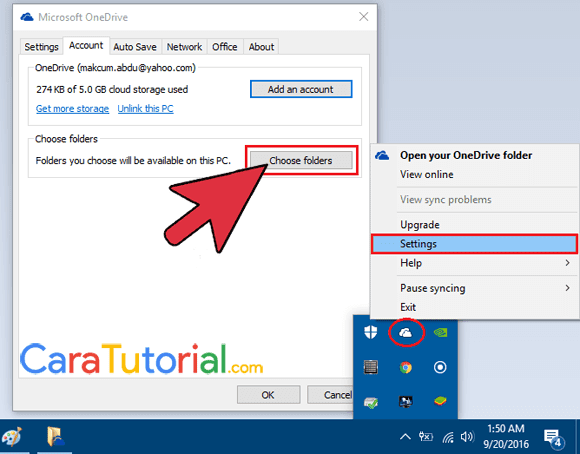580x454 pixels.
Task: Confirm the dialog with OK
Action: coord(268,395)
